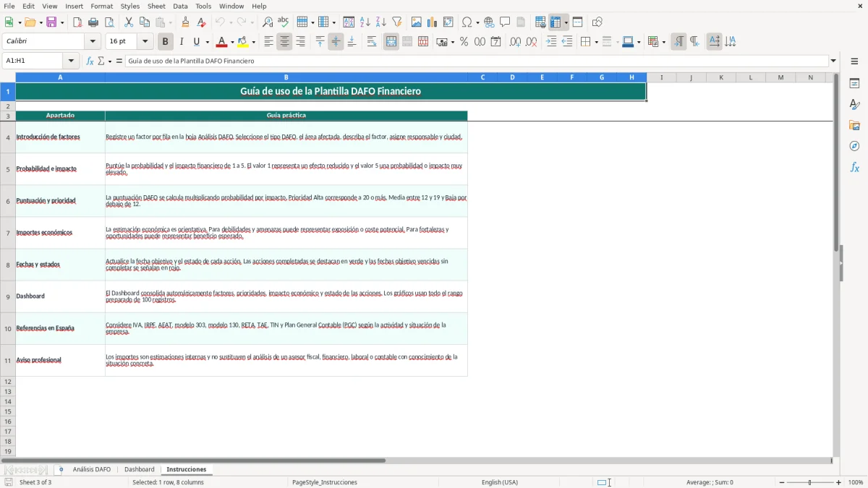Viewport: 868px width, 488px height.
Task: Click the English (USA) language status
Action: (x=500, y=482)
